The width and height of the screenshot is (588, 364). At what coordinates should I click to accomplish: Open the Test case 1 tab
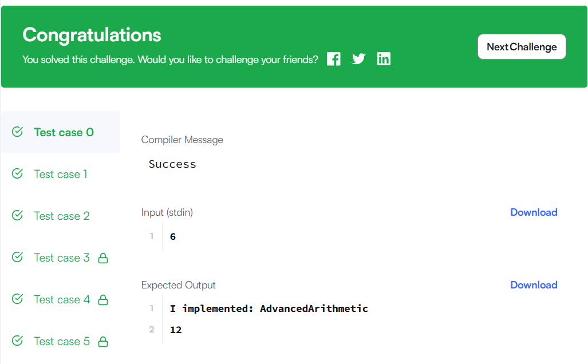click(x=60, y=174)
